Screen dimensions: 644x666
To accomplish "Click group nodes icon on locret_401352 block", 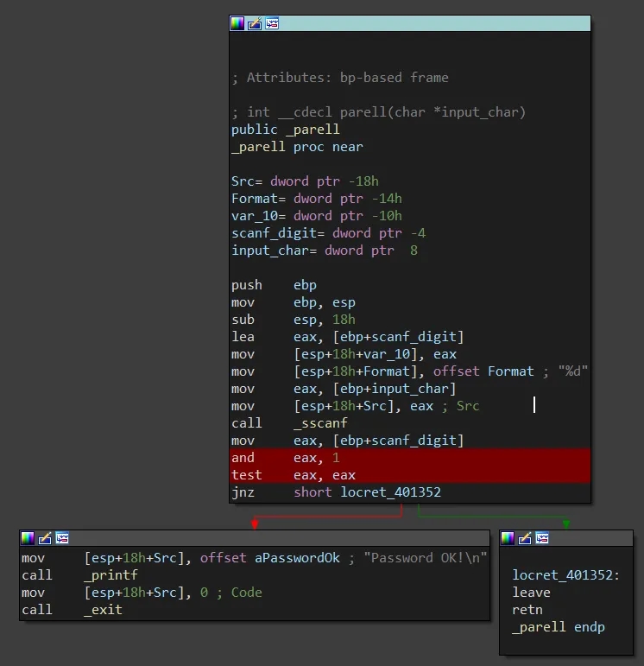I will (542, 538).
